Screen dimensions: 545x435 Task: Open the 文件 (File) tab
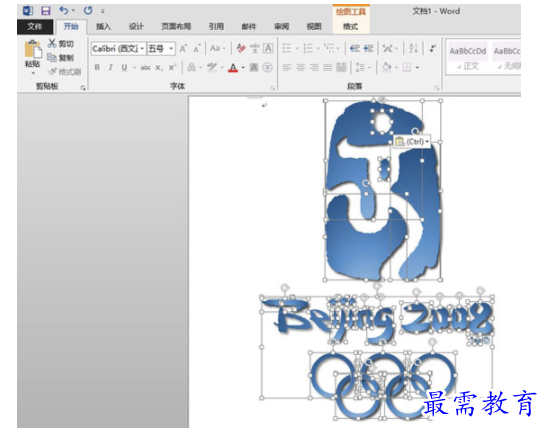coord(34,26)
